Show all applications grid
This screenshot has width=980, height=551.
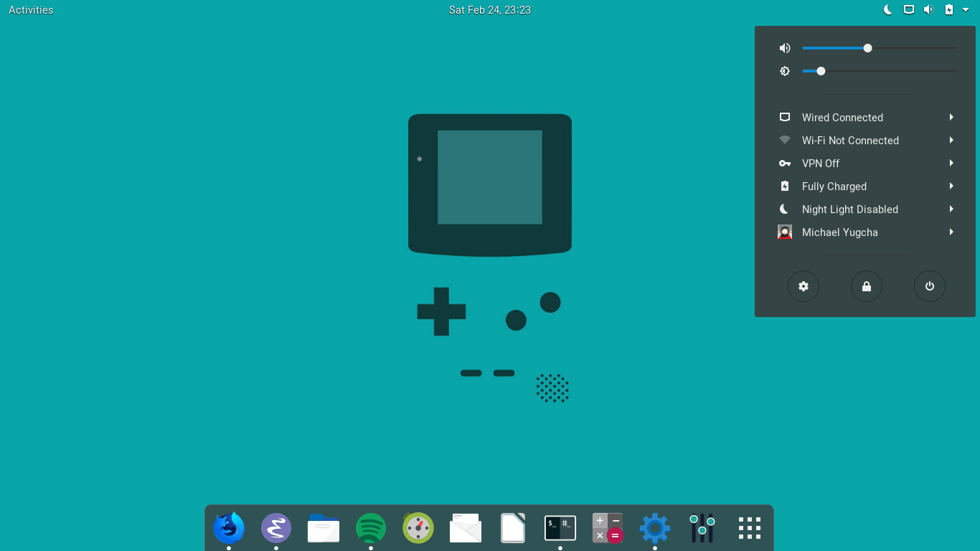750,528
